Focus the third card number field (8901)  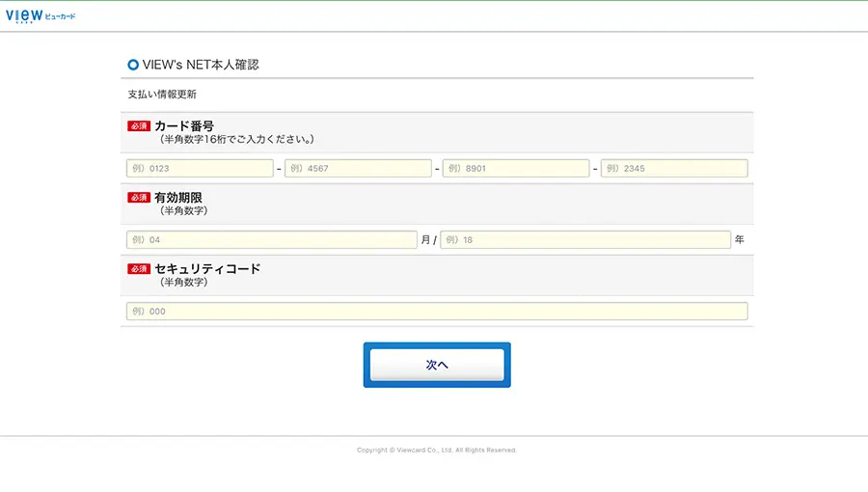516,168
